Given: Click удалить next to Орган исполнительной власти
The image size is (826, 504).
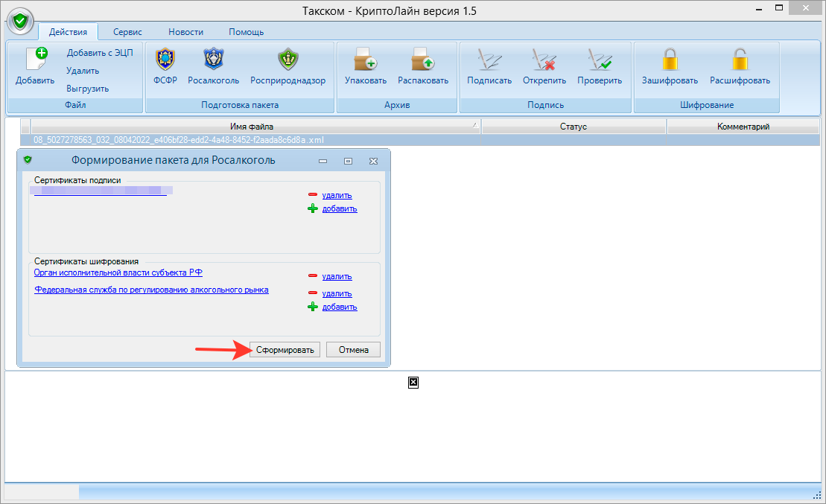Looking at the screenshot, I should [337, 276].
